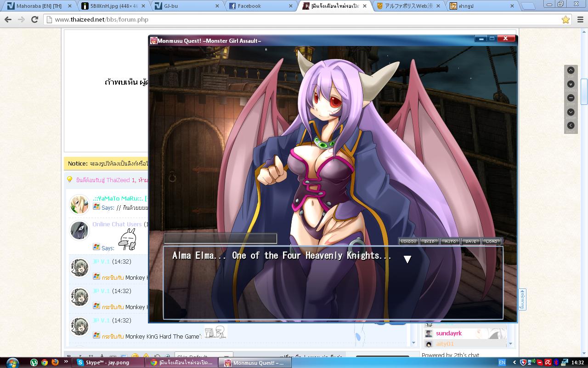This screenshot has height=368, width=588.
Task: Launch uTorrent from the quick launch
Action: pos(34,362)
